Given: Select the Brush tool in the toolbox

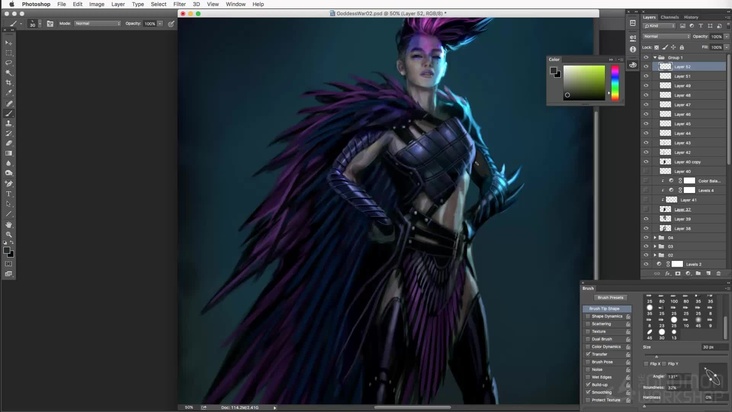Looking at the screenshot, I should [8, 113].
